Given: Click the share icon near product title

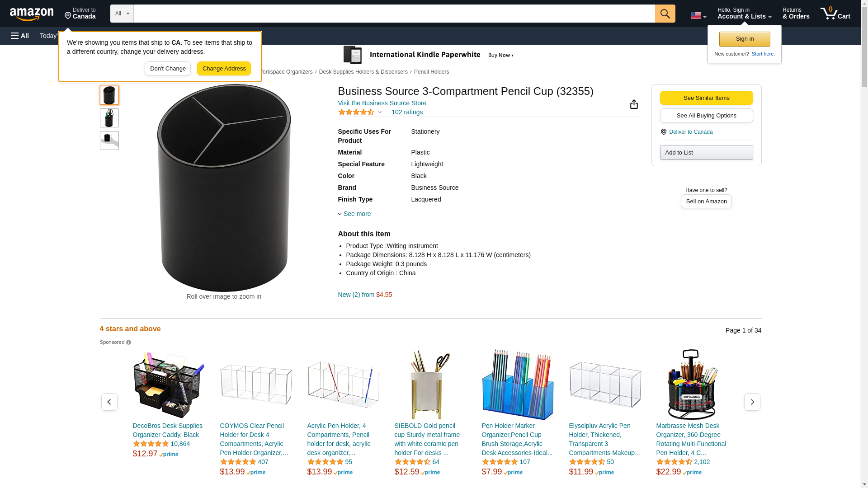Looking at the screenshot, I should tap(634, 104).
